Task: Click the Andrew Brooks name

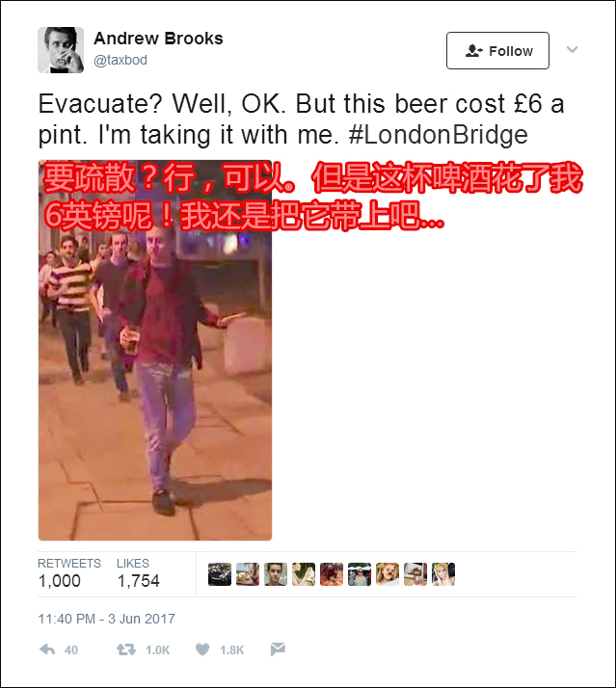Action: (x=158, y=39)
